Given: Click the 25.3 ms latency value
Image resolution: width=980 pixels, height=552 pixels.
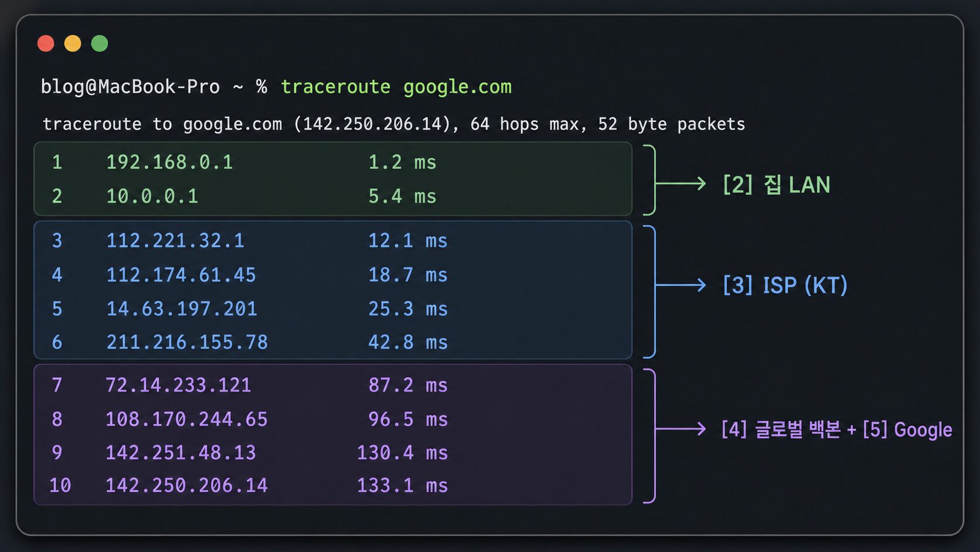Looking at the screenshot, I should coord(408,309).
